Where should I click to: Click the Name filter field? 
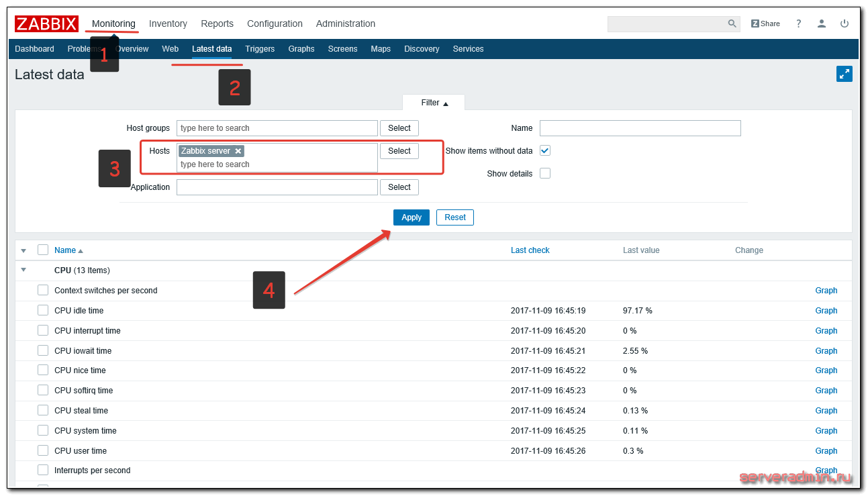pos(640,128)
